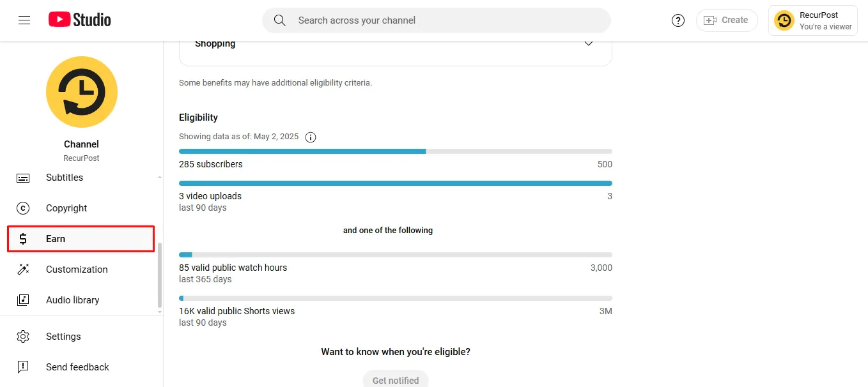Screen dimensions: 868x387
Task: Select the Earn menu item
Action: click(x=81, y=239)
